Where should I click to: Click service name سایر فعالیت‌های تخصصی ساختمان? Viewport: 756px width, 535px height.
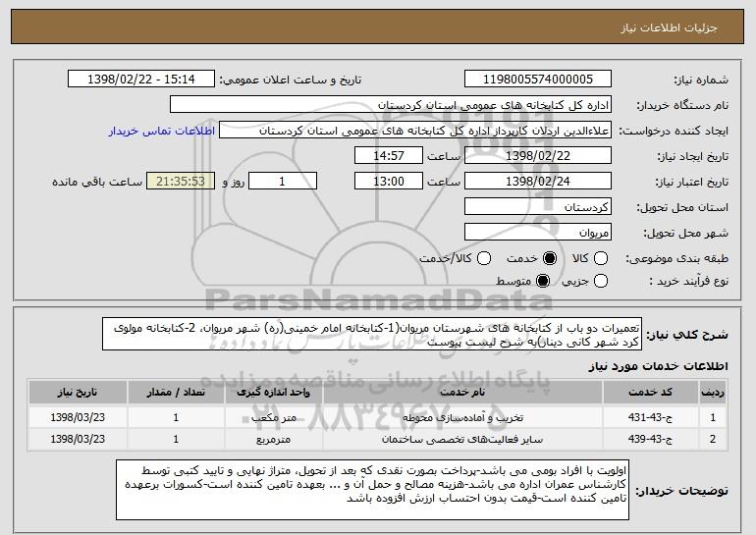pos(462,439)
